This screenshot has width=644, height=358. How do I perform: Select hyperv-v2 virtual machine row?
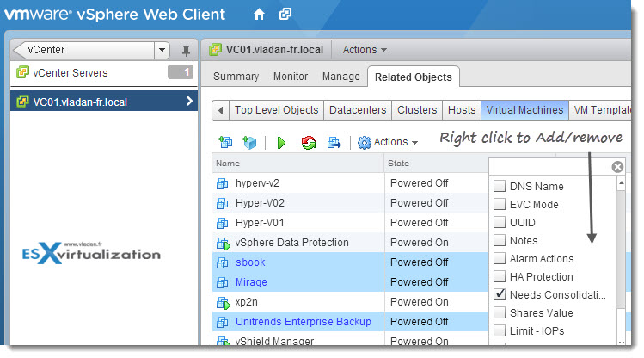350,183
